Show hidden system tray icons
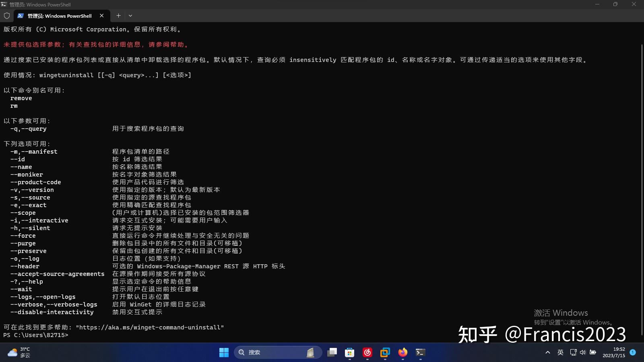The width and height of the screenshot is (644, 362). [548, 352]
